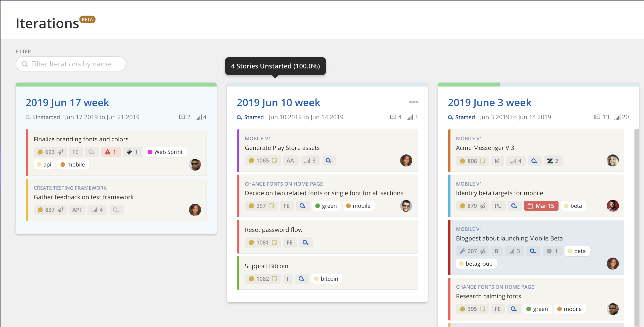This screenshot has width=644, height=327.
Task: Click the owner avatar on Identify beta targets story
Action: click(613, 206)
